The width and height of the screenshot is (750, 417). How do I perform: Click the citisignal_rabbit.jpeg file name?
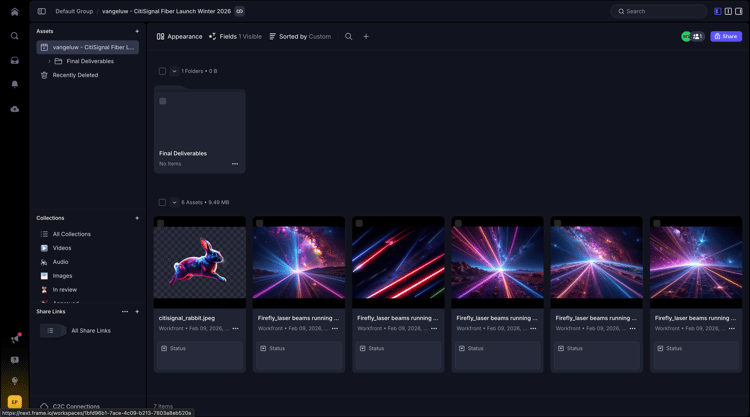click(187, 318)
